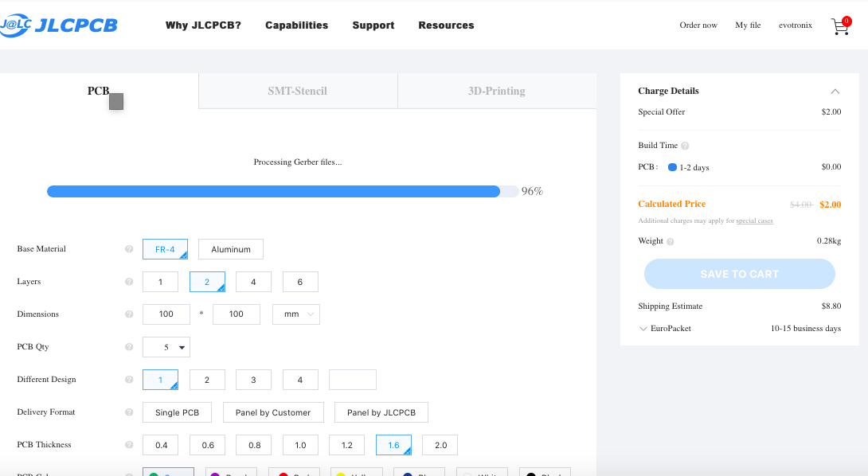Open the My file link
868x476 pixels.
point(748,25)
